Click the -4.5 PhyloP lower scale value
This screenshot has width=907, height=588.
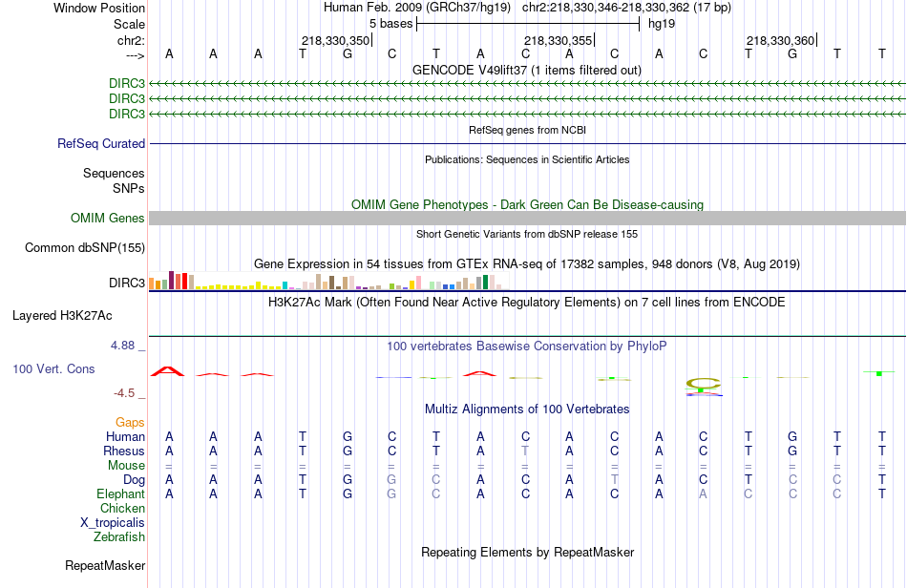click(124, 393)
